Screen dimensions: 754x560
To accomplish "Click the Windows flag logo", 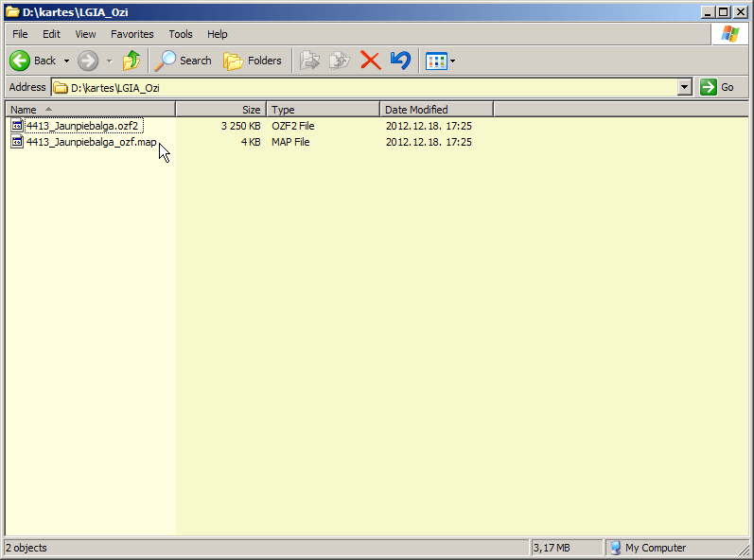I will click(729, 34).
